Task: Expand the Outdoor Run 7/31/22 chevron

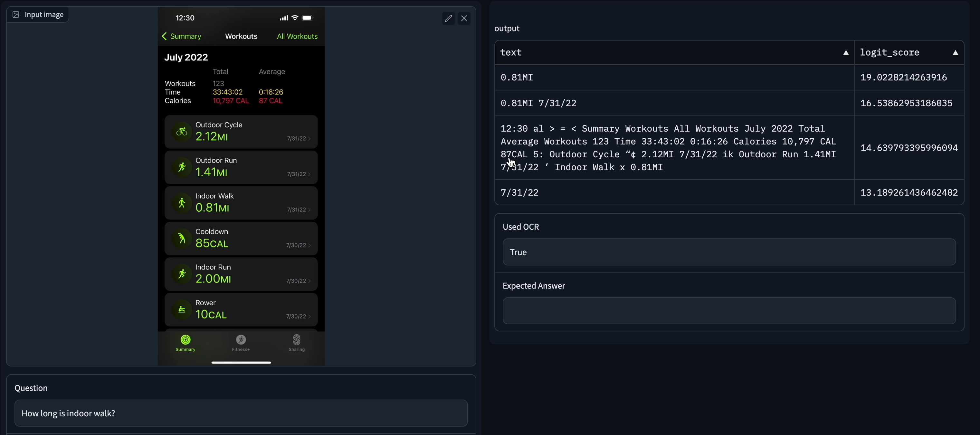Action: (309, 174)
